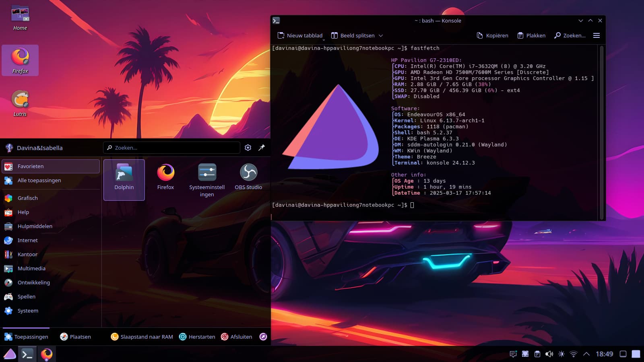Click the Zoeken search field in launcher
644x362 pixels.
[172, 148]
